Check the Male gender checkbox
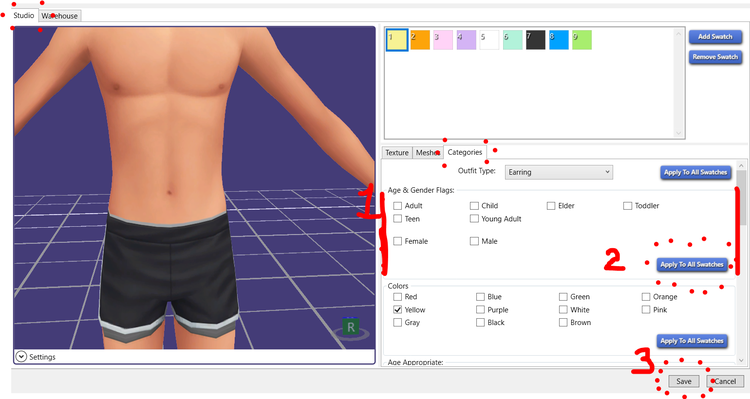This screenshot has width=750, height=399. tap(474, 241)
